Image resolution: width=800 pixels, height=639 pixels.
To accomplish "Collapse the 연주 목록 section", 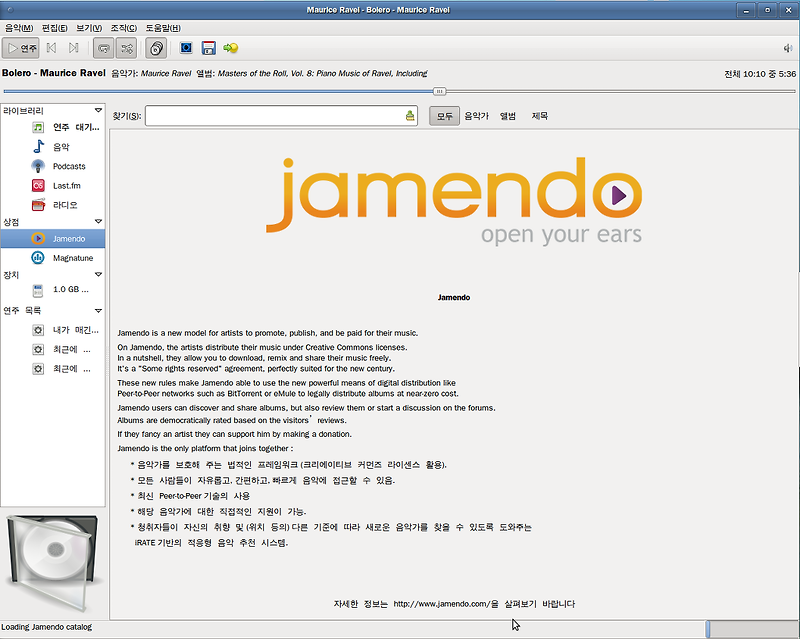I will (98, 311).
